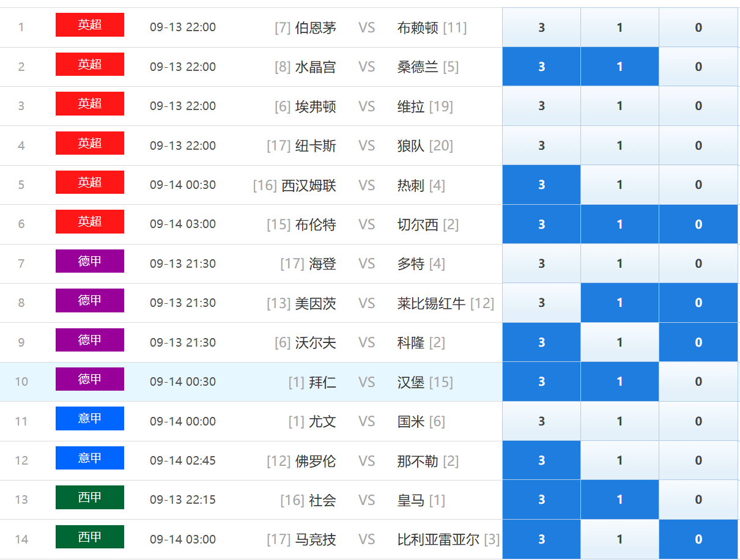Deselect 0 for 美因茨 vs 莱比锡红牛
This screenshot has height=560, width=740.
pos(698,303)
